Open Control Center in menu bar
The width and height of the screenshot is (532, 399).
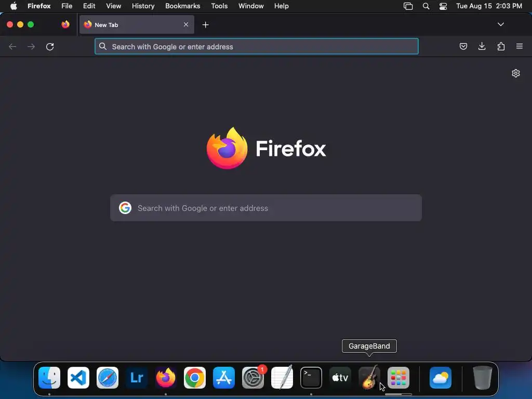[x=443, y=6]
